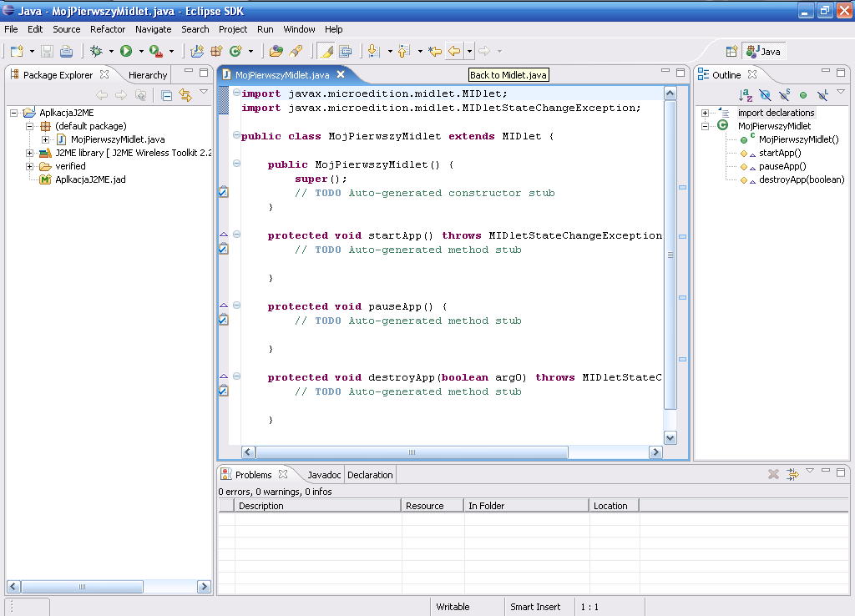Screen dimensions: 855x616
Task: Click the New Java Class icon
Action: pos(235,51)
